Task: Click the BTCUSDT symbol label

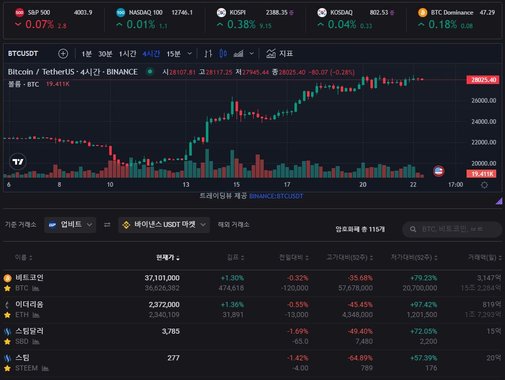Action: (23, 54)
